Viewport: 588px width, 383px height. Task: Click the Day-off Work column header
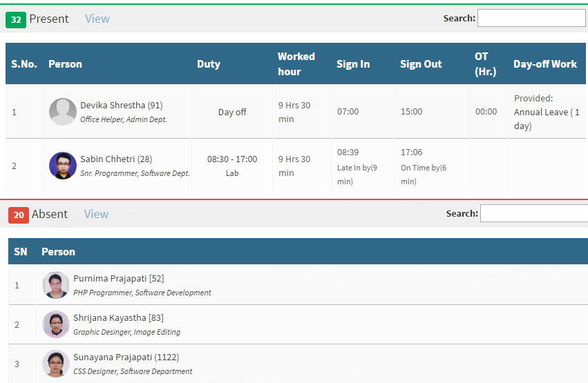(x=545, y=64)
